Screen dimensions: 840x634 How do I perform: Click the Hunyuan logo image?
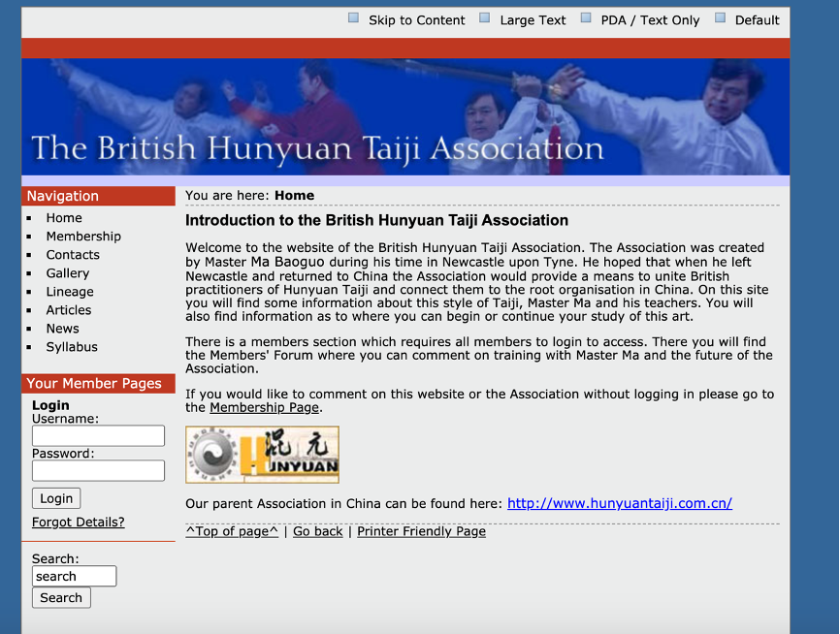[263, 455]
